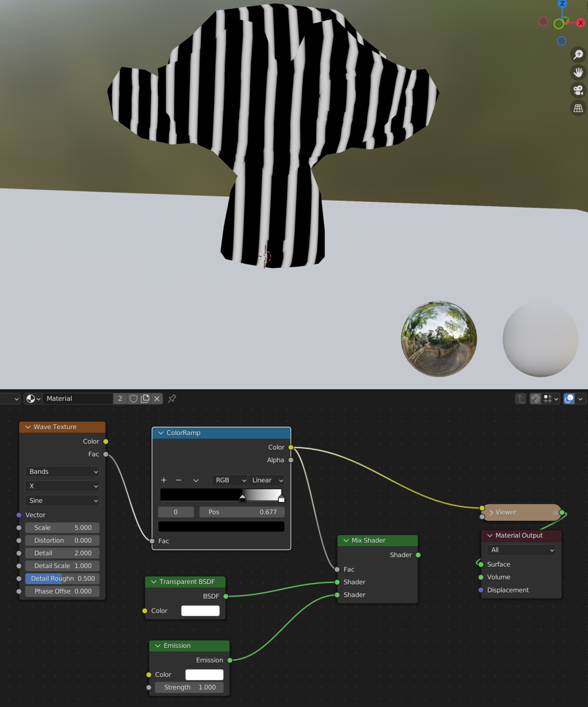Click the hollow blue negative Z axis circle
Screen dimensions: 588x707
pos(561,41)
